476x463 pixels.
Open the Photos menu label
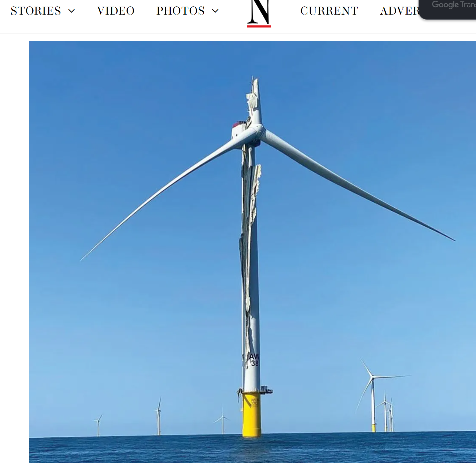180,11
